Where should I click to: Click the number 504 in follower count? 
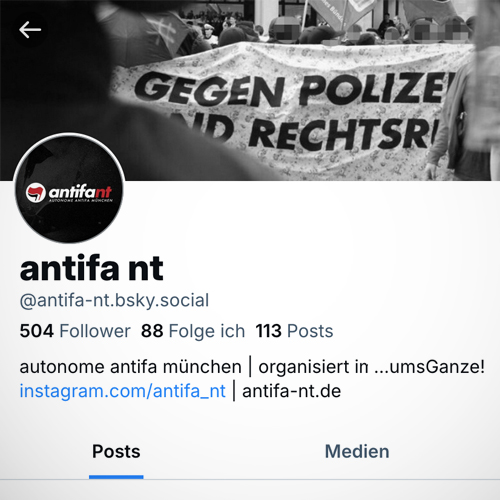pyautogui.click(x=37, y=331)
